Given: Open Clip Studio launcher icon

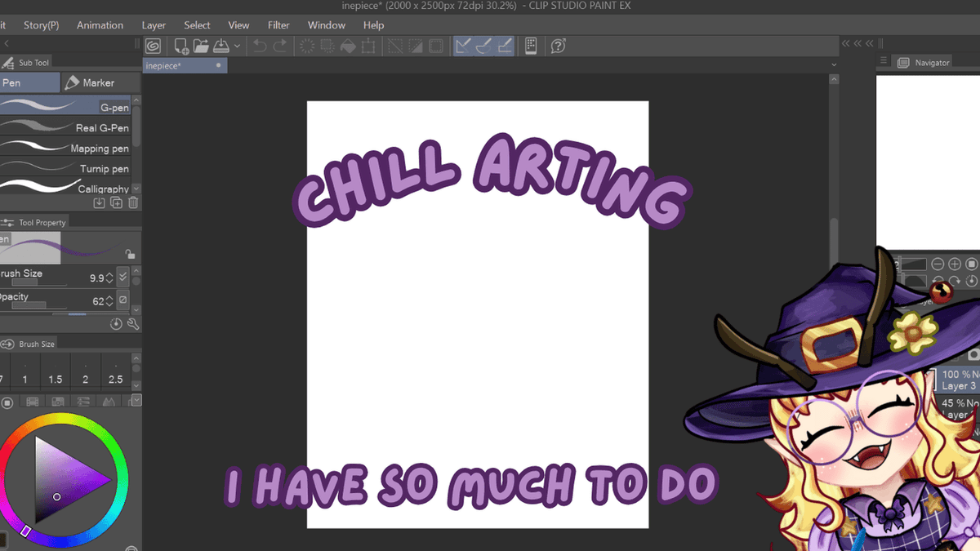Looking at the screenshot, I should (x=154, y=47).
